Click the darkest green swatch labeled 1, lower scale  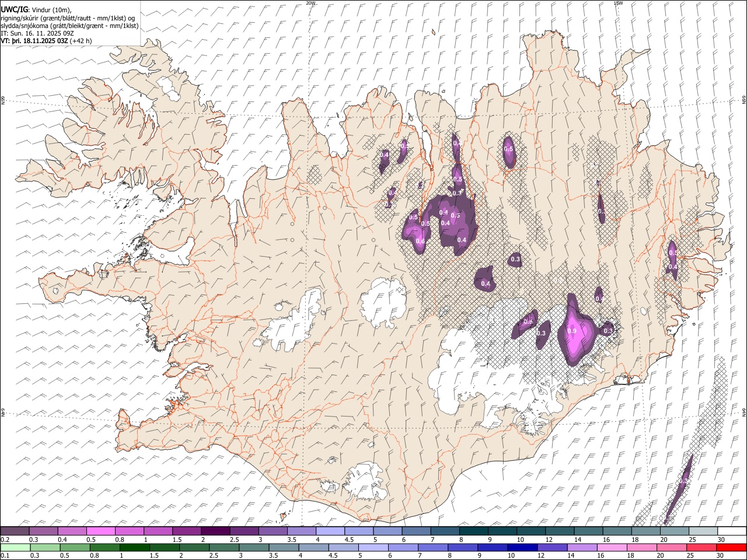[x=134, y=547]
